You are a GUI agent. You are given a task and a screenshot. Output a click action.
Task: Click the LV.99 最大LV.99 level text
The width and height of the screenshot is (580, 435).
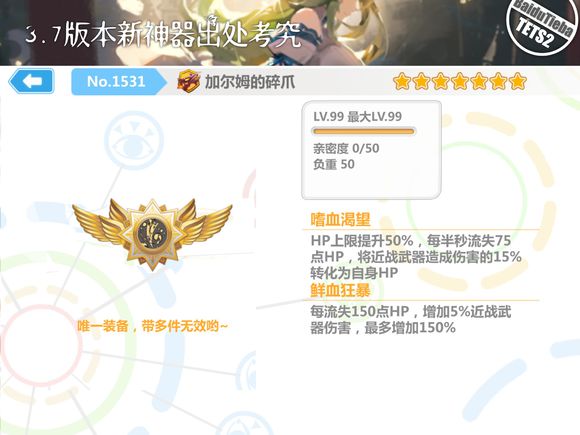(x=357, y=117)
